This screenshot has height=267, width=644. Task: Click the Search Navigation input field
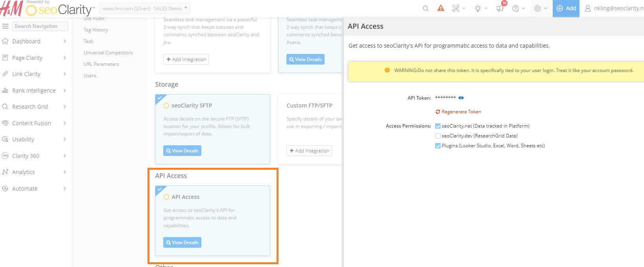pos(40,26)
